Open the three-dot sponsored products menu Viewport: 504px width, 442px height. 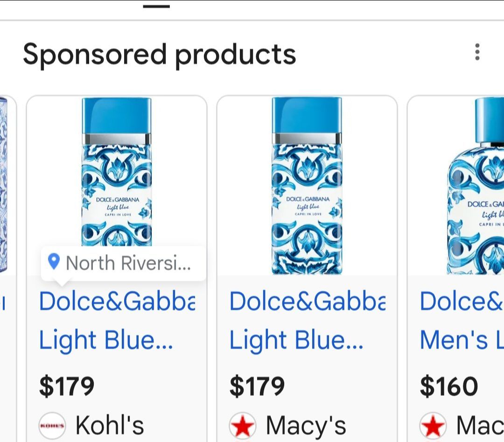coord(477,52)
